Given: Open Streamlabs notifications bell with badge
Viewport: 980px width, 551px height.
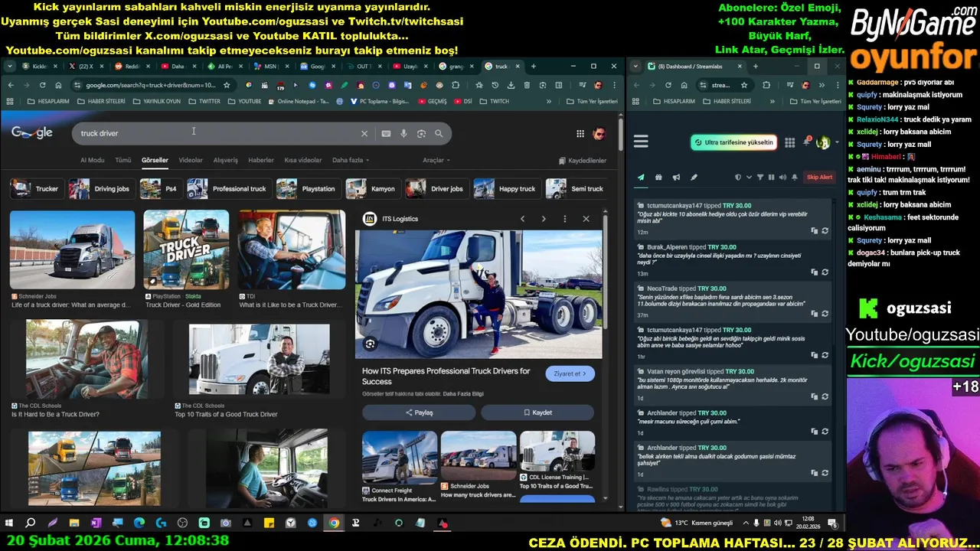Looking at the screenshot, I should tap(806, 142).
